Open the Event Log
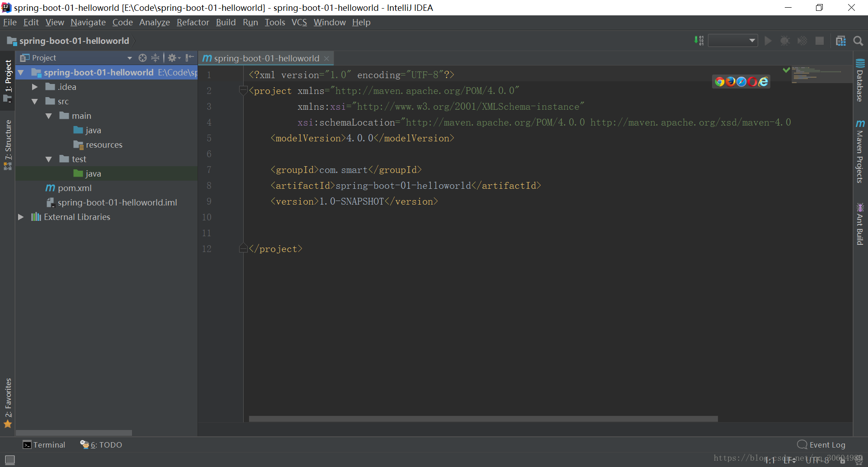The height and width of the screenshot is (467, 868). pyautogui.click(x=821, y=445)
